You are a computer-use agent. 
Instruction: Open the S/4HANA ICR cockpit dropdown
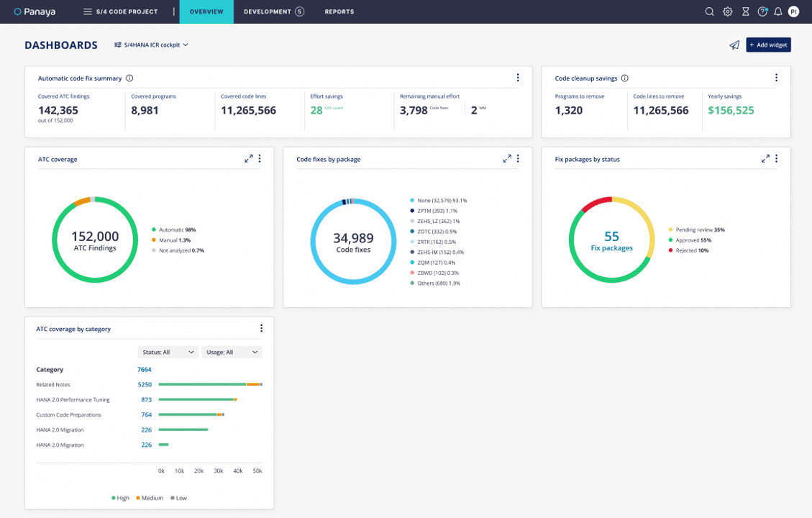pos(151,45)
